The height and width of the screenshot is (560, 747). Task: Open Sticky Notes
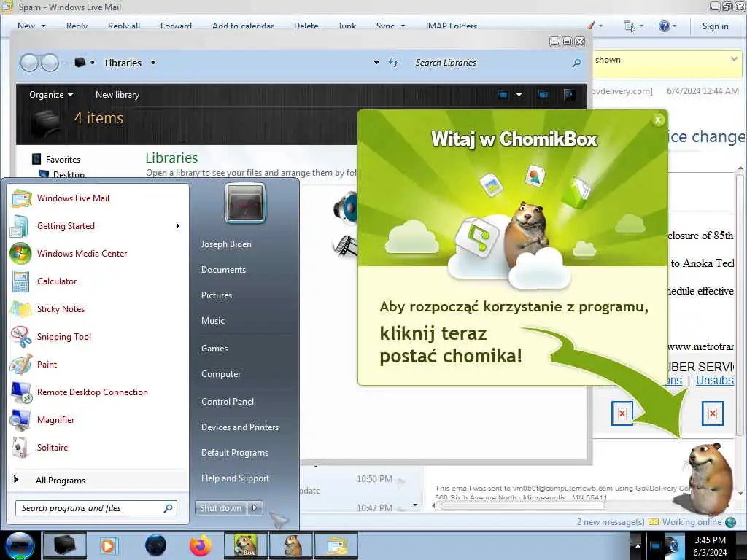(x=61, y=308)
